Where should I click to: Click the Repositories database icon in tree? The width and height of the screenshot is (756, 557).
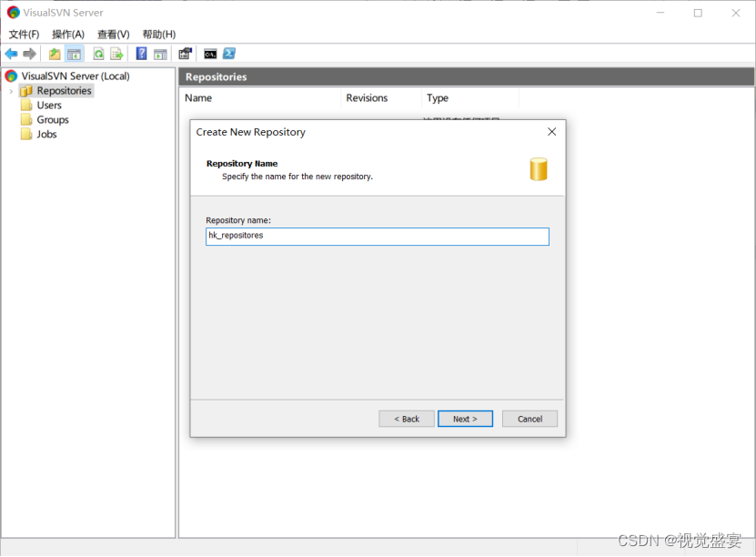(x=26, y=91)
